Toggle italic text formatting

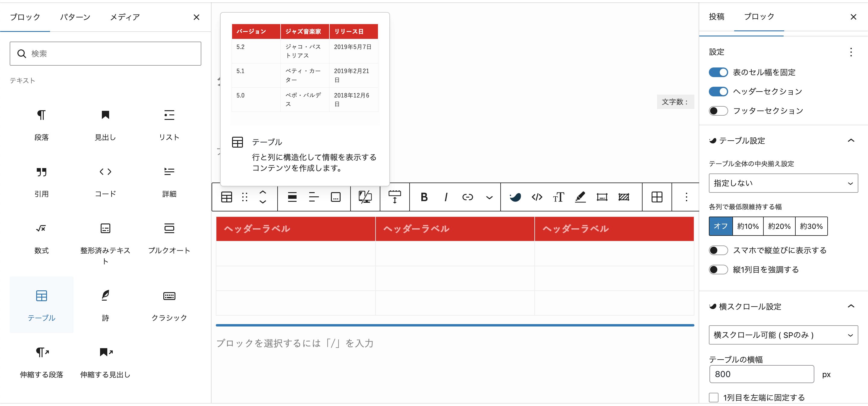(446, 197)
